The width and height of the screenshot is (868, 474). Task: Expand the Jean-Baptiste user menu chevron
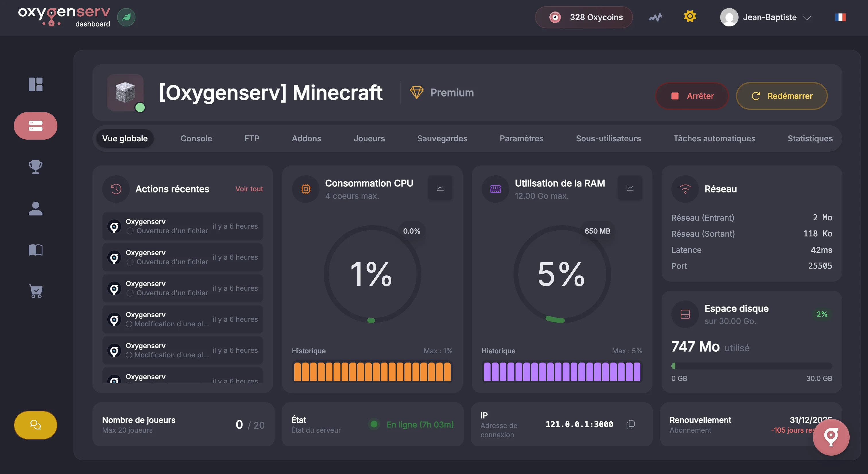tap(807, 18)
